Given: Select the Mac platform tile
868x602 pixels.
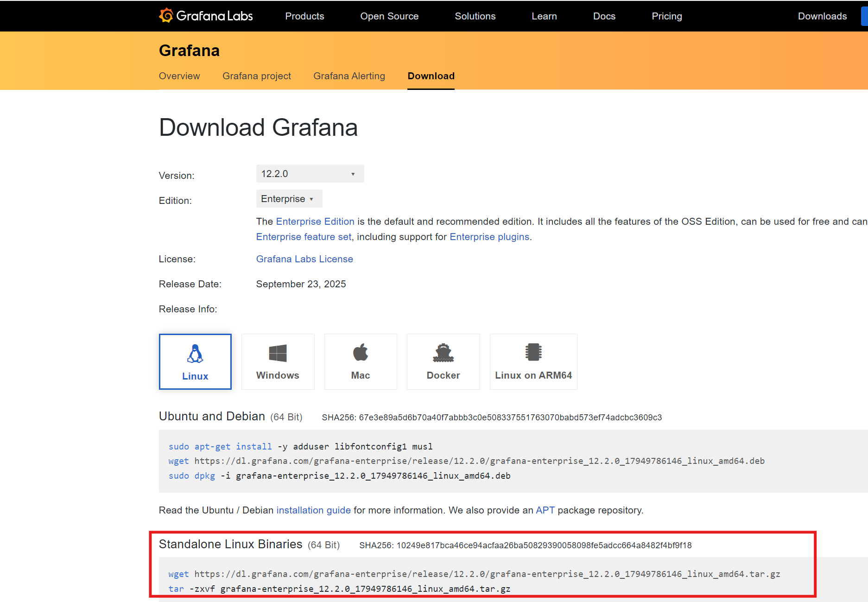Looking at the screenshot, I should tap(361, 361).
